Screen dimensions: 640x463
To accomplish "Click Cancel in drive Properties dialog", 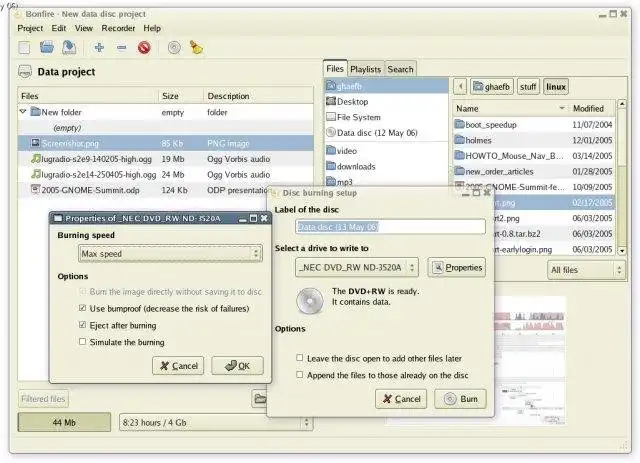I will click(178, 365).
